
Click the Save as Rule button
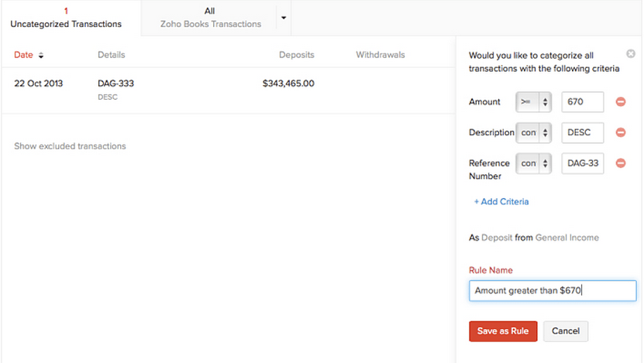point(503,331)
